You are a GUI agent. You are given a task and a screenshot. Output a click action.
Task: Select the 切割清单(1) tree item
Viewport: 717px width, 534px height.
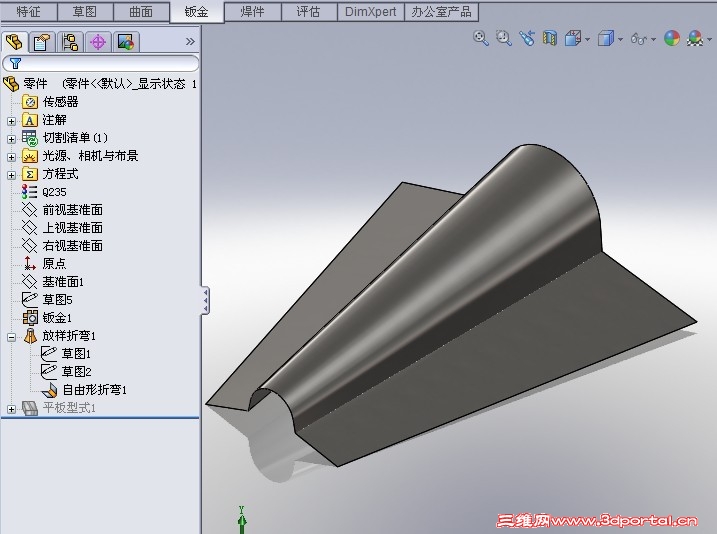click(x=75, y=138)
